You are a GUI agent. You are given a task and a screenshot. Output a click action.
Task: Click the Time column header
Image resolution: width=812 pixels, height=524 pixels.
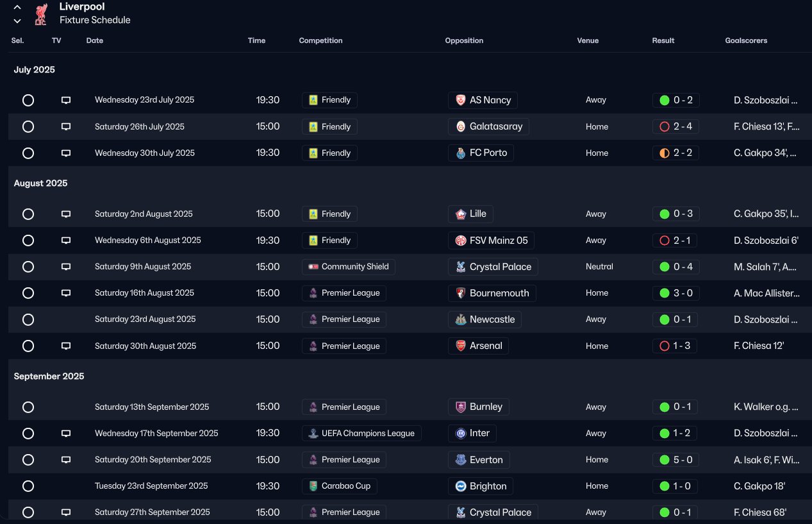pyautogui.click(x=256, y=40)
